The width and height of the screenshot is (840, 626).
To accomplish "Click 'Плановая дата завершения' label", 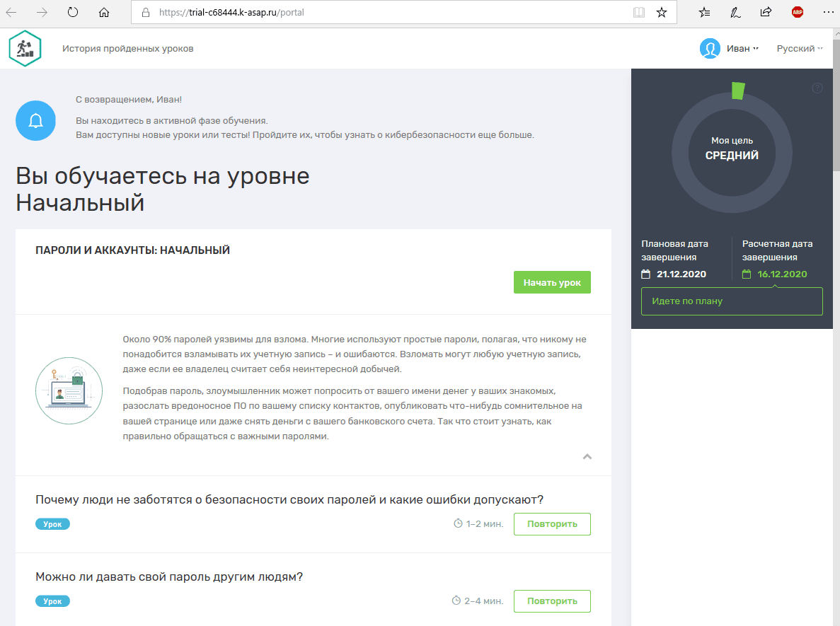I will tap(674, 250).
